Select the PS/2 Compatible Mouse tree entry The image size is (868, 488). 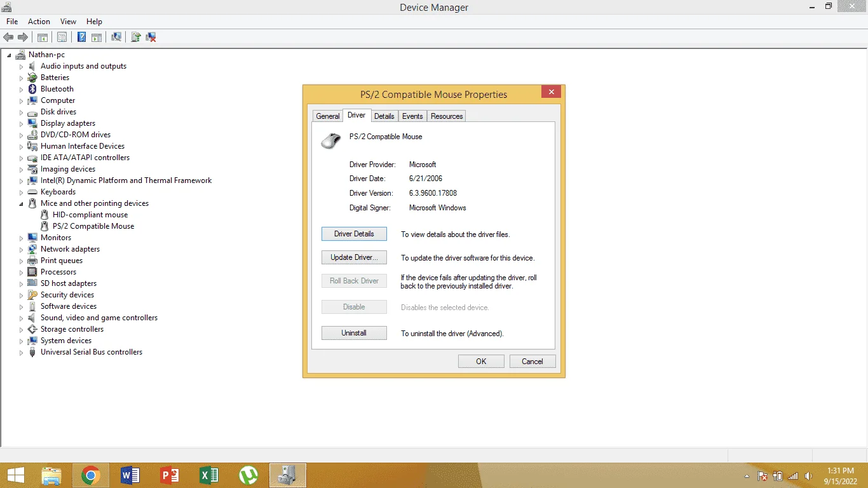(x=93, y=226)
